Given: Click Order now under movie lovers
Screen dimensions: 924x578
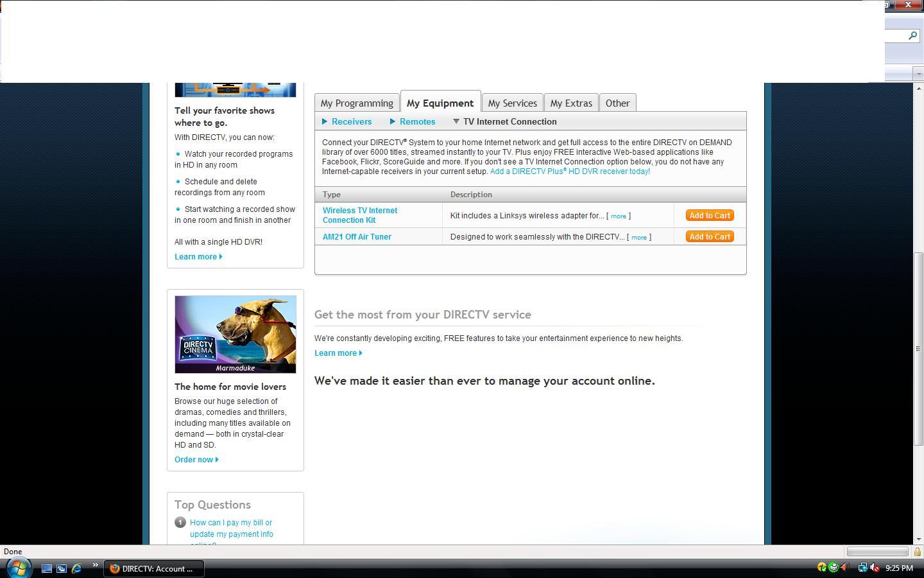Looking at the screenshot, I should (196, 460).
